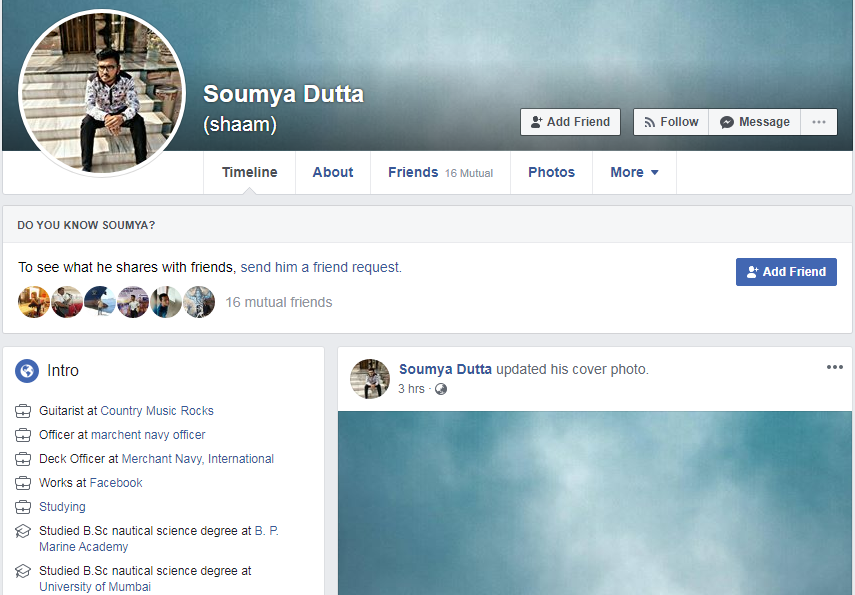
Task: Click post author's small profile thumbnail
Action: click(370, 378)
